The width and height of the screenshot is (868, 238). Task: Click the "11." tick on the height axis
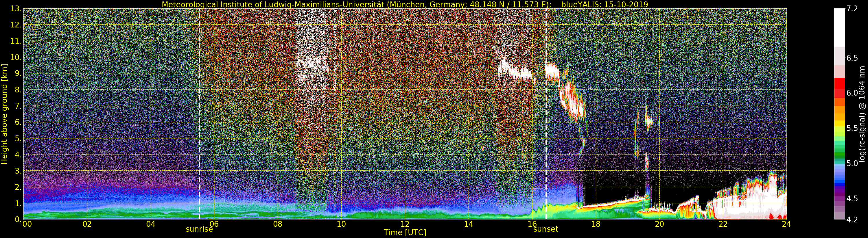click(16, 41)
